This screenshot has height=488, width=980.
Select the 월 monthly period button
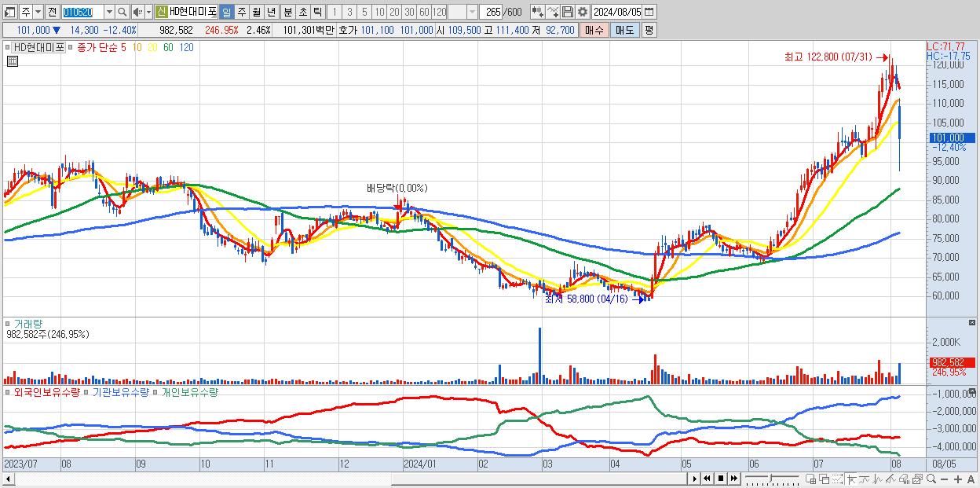click(x=256, y=12)
